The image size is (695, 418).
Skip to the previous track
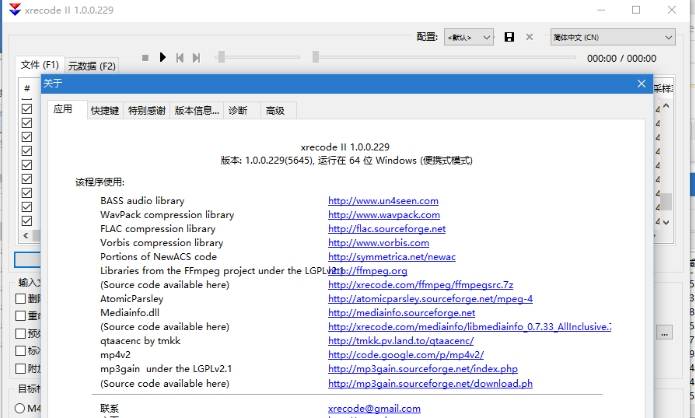tap(180, 58)
